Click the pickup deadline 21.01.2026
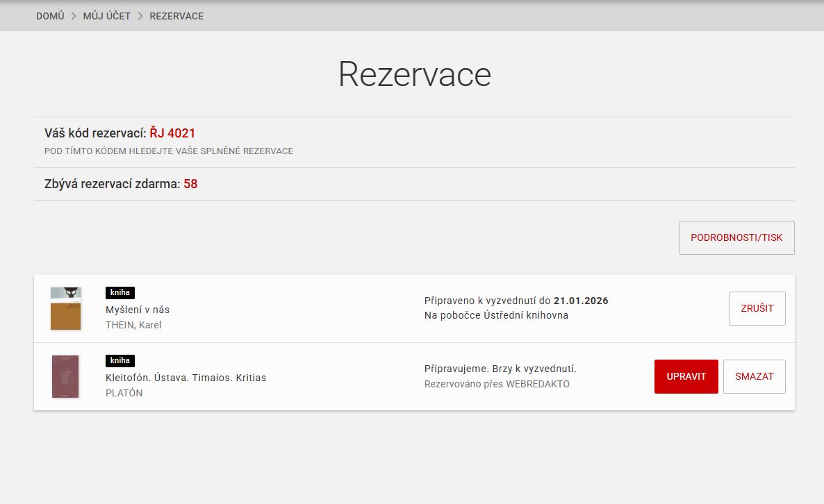 coord(580,301)
